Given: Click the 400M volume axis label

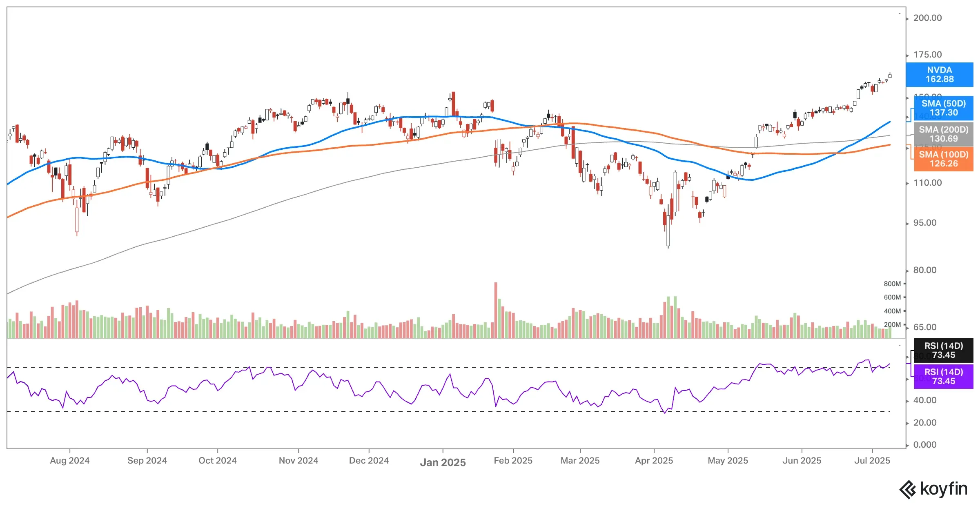Looking at the screenshot, I should [x=892, y=311].
